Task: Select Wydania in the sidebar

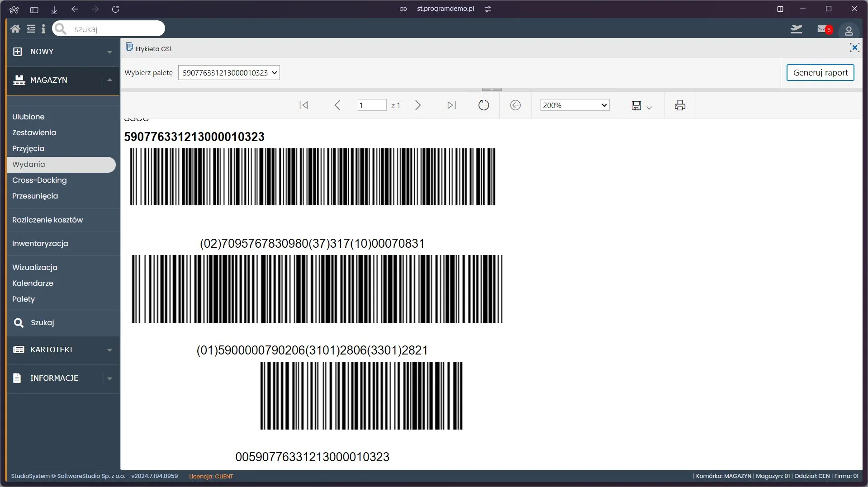Action: click(x=61, y=165)
